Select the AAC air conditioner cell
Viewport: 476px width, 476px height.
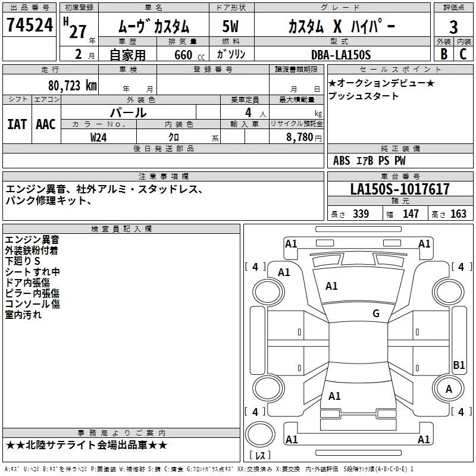46,124
